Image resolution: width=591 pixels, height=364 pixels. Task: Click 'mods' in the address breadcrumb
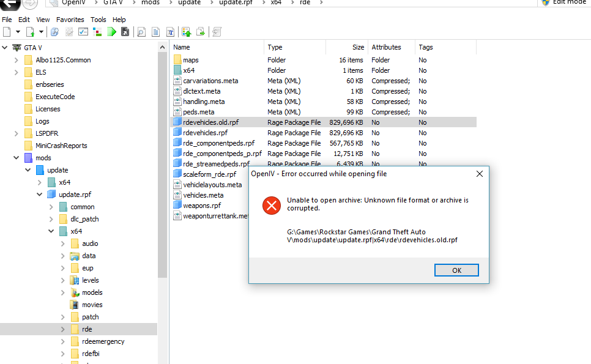pos(150,2)
